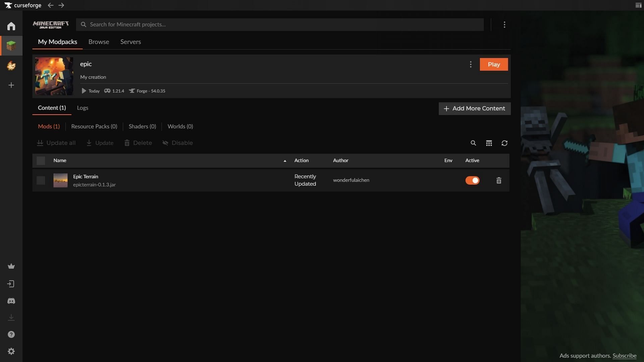This screenshot has height=362, width=644.
Task: Click the search icon in mods list
Action: [x=473, y=142]
